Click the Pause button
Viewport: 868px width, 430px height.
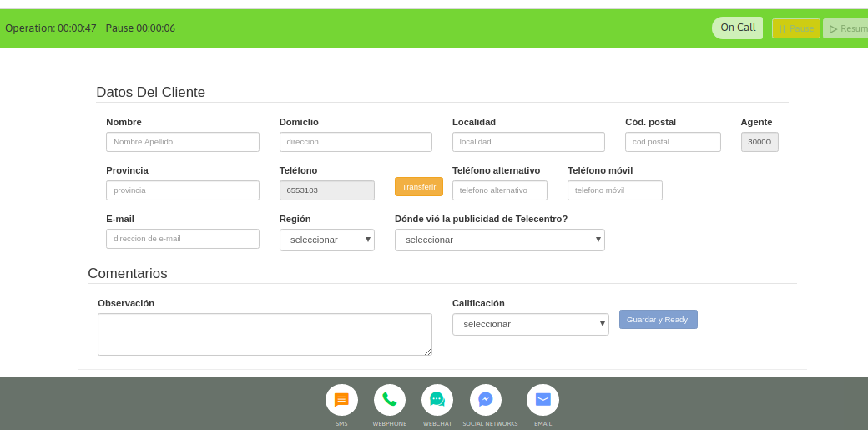coord(796,28)
